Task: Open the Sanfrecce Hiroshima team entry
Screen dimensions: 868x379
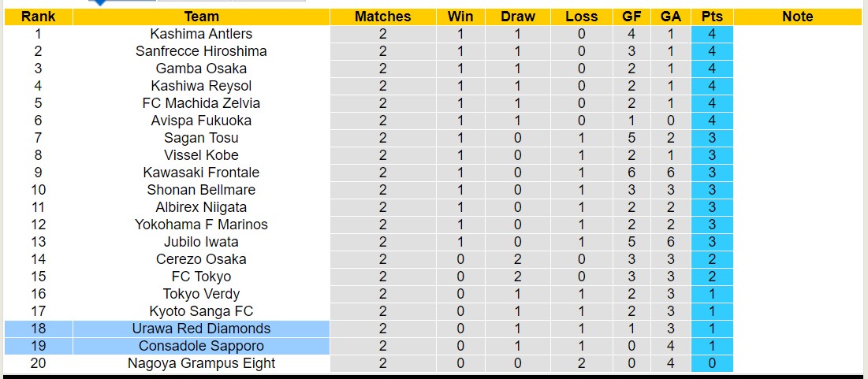Action: tap(201, 51)
